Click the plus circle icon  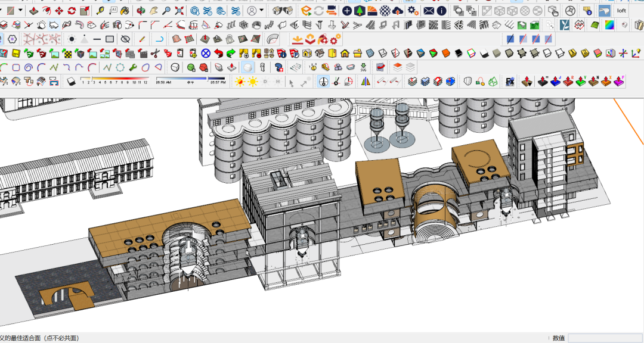point(346,11)
